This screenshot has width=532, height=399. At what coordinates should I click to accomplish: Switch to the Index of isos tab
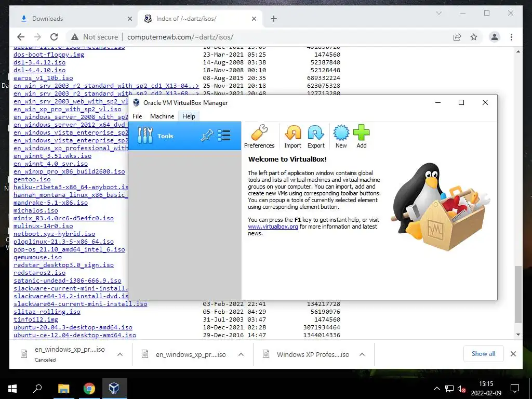click(200, 19)
